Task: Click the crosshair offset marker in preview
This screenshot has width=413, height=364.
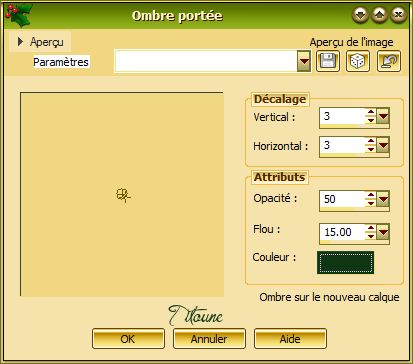Action: pos(123,195)
